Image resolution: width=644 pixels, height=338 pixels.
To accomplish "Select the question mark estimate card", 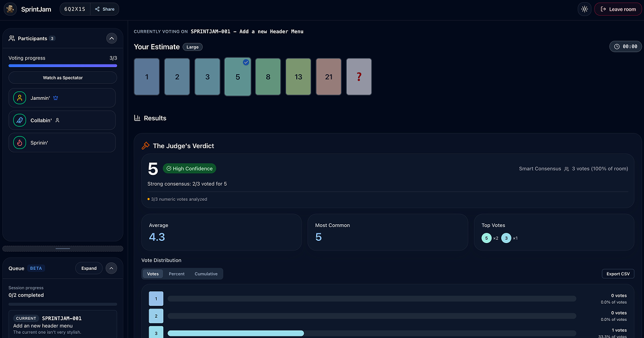I will coord(359,77).
